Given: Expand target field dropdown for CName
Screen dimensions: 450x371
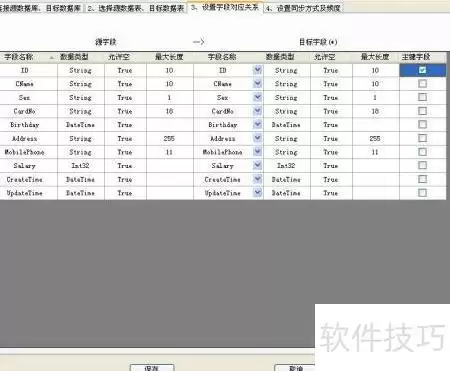Looking at the screenshot, I should (x=257, y=84).
